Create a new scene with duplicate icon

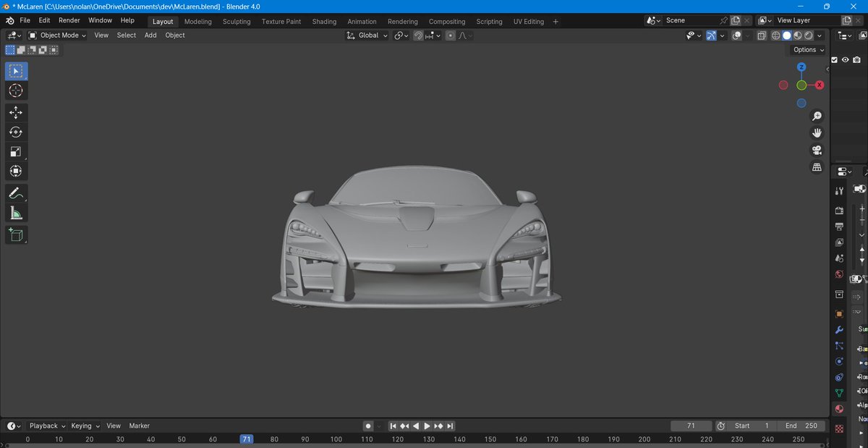[x=735, y=21]
